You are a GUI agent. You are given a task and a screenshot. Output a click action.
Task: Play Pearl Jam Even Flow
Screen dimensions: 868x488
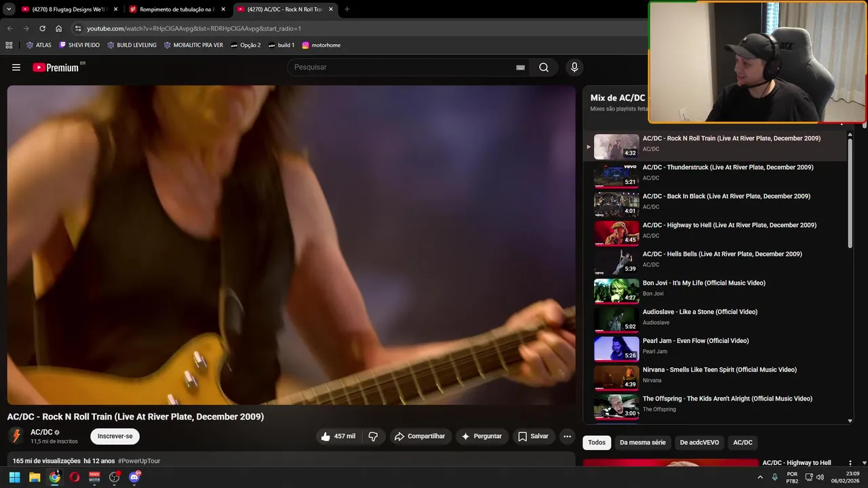(x=715, y=348)
